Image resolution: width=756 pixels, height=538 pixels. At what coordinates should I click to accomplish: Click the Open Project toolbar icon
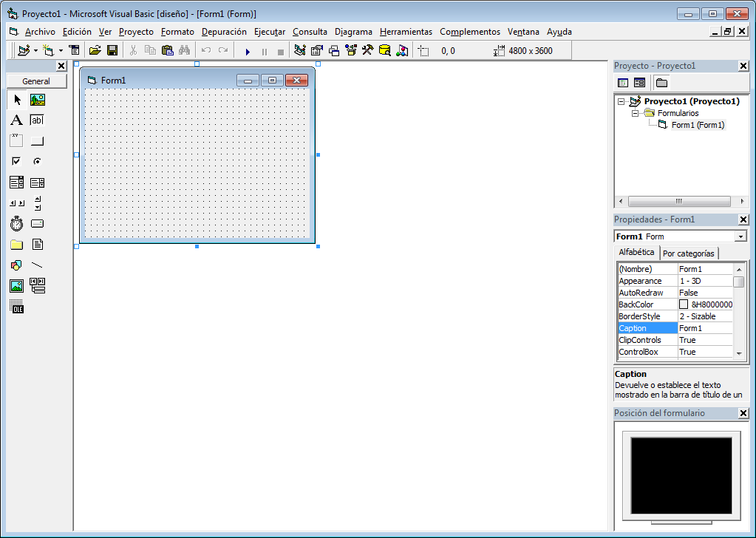tap(95, 50)
